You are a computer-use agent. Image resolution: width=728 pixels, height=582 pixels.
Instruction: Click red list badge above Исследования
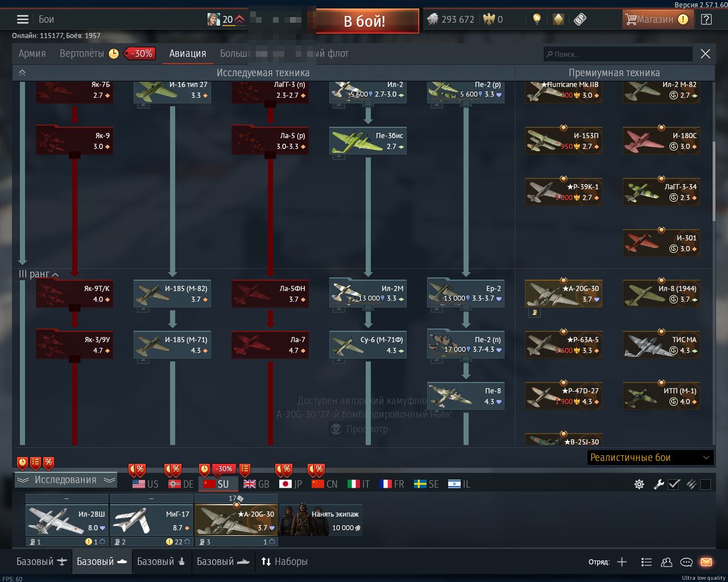(x=35, y=463)
